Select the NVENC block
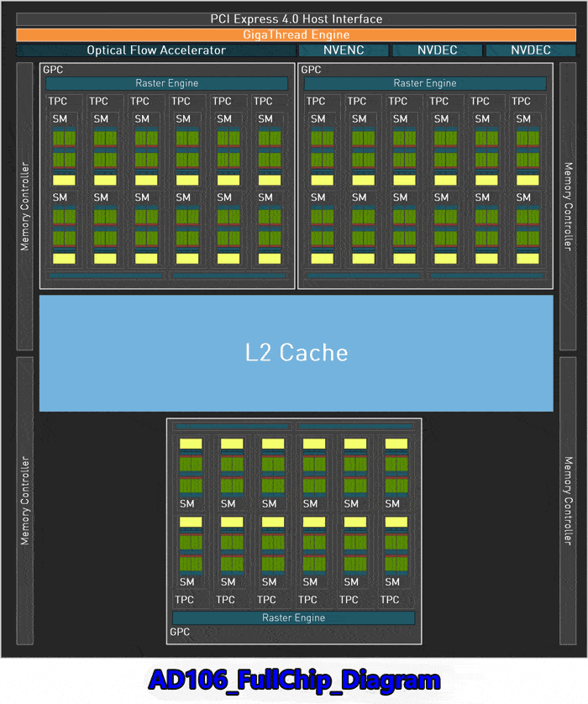This screenshot has width=588, height=704. coord(344,50)
